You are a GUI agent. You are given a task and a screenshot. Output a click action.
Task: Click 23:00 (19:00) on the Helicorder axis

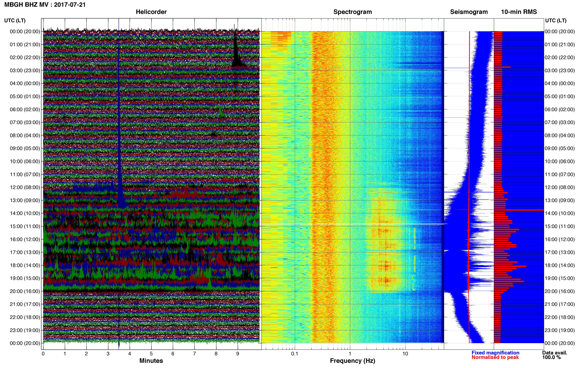pyautogui.click(x=25, y=330)
